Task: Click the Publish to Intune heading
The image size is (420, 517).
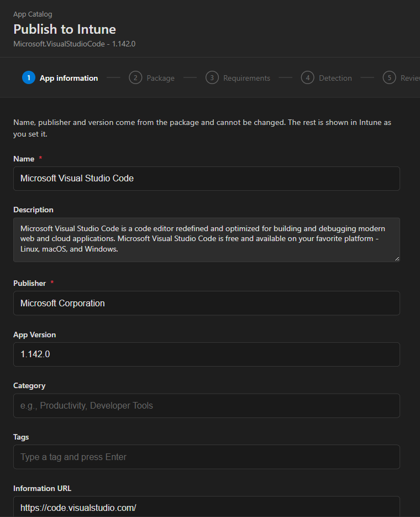Action: tap(65, 29)
